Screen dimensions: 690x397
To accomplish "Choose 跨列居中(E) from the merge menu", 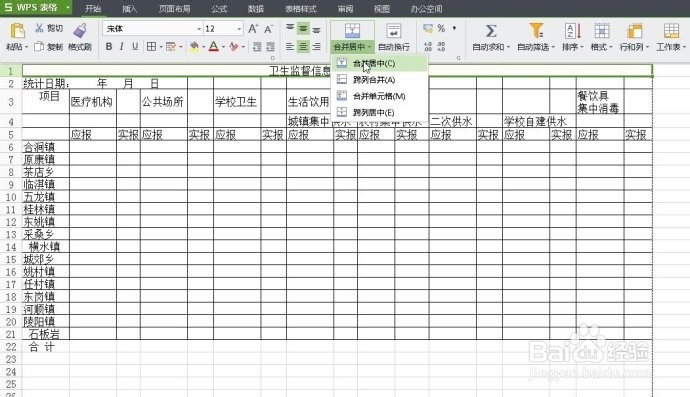I will [380, 112].
